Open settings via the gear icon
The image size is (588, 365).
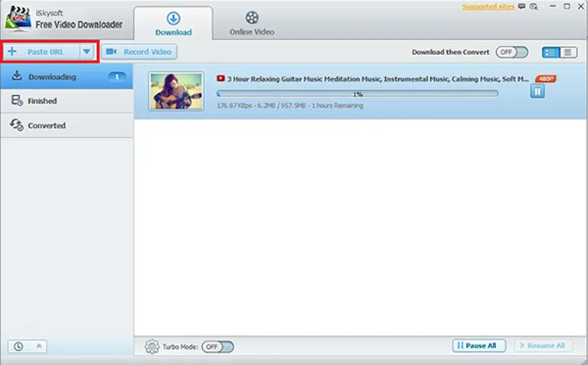tap(152, 347)
